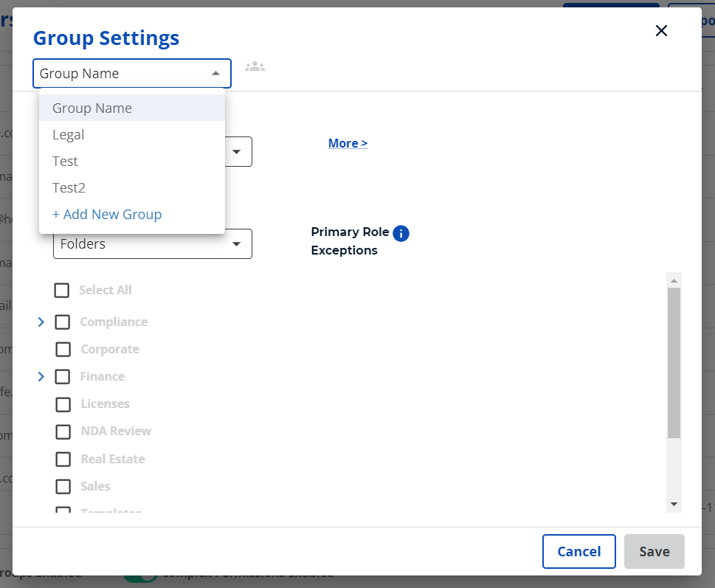
Task: Click the Save button
Action: pos(654,552)
